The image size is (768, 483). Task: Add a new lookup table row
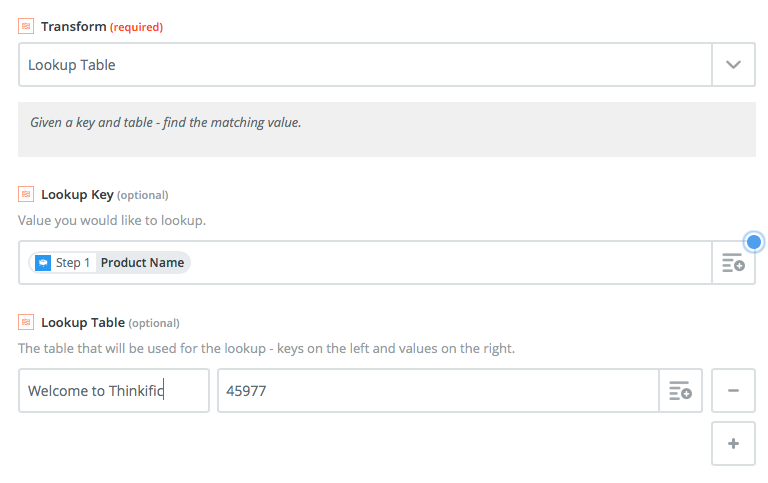pos(733,444)
